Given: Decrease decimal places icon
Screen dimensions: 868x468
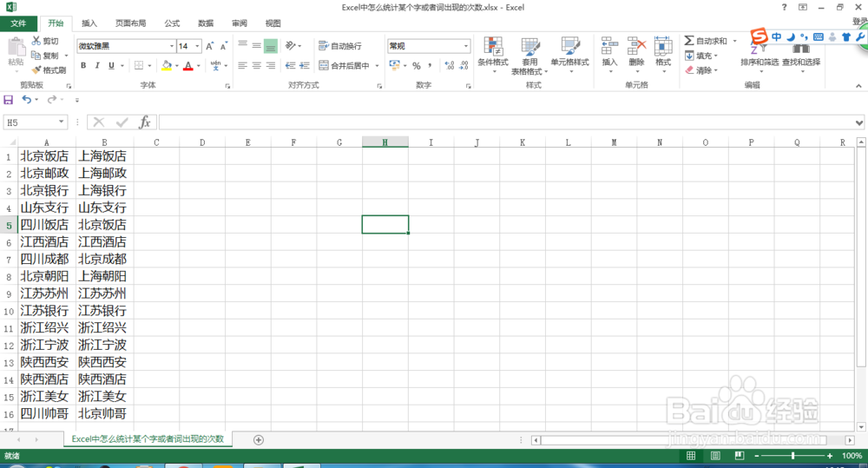Looking at the screenshot, I should 464,65.
